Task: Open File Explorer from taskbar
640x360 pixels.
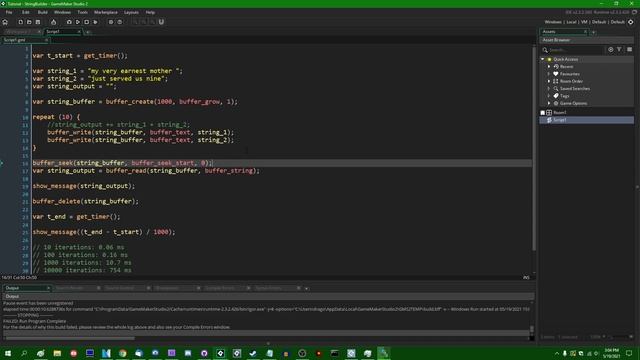Action: (57, 353)
